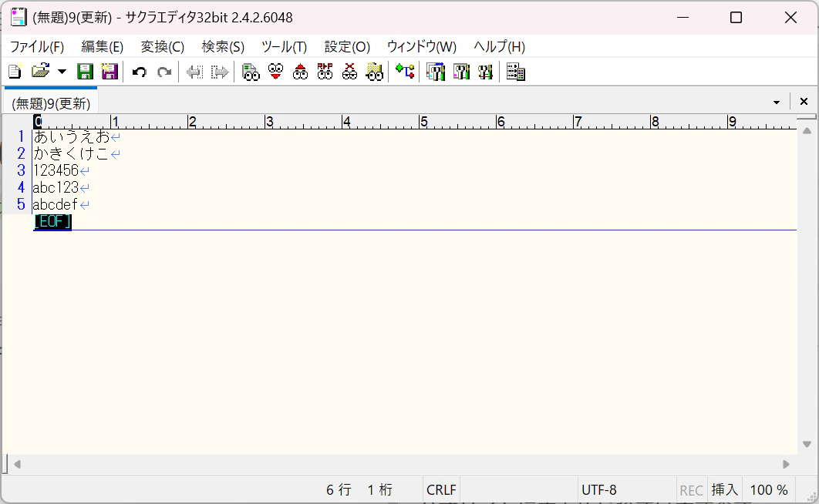Viewport: 819px width, 504px height.
Task: Click the line 2 text かきくけこ
Action: point(72,154)
